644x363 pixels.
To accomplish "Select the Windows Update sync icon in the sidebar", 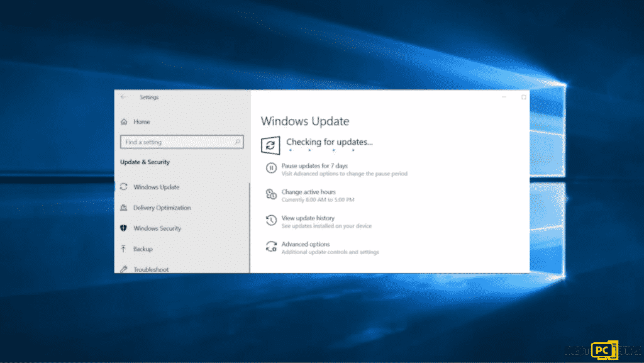I will coord(124,187).
